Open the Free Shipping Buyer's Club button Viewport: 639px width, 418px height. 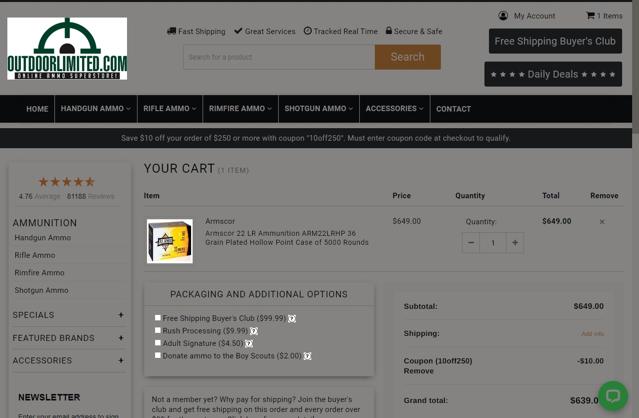tap(555, 41)
